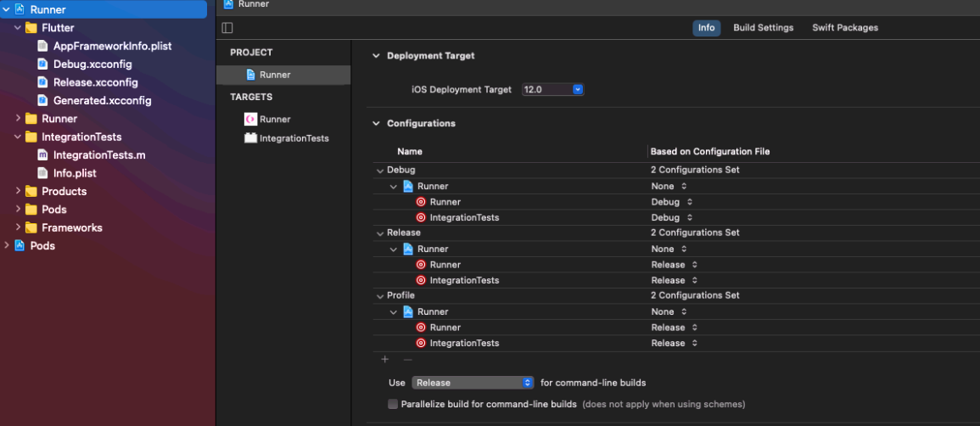Select the Products row in navigator
980x426 pixels.
pos(104,191)
